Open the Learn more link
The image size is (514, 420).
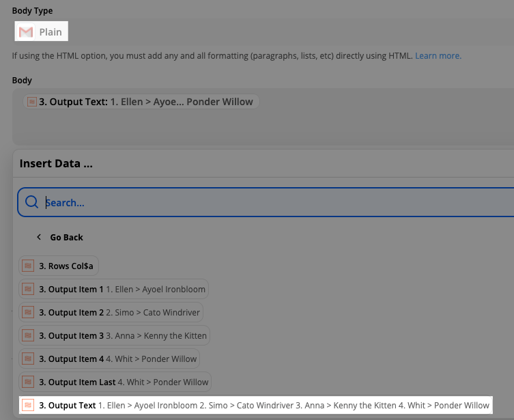pos(438,56)
